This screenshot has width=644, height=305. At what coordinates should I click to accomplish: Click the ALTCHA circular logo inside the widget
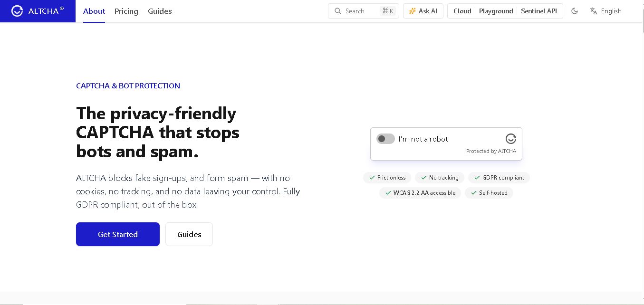511,139
